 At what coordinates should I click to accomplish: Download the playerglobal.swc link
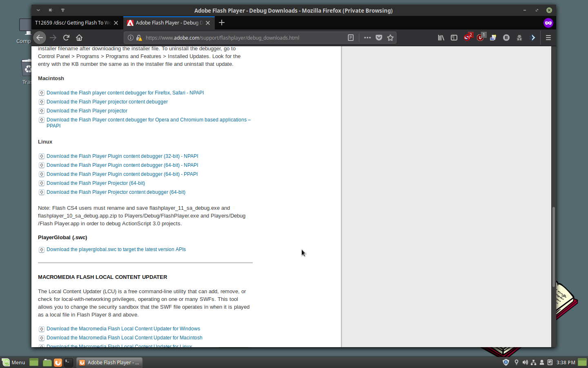(x=116, y=249)
